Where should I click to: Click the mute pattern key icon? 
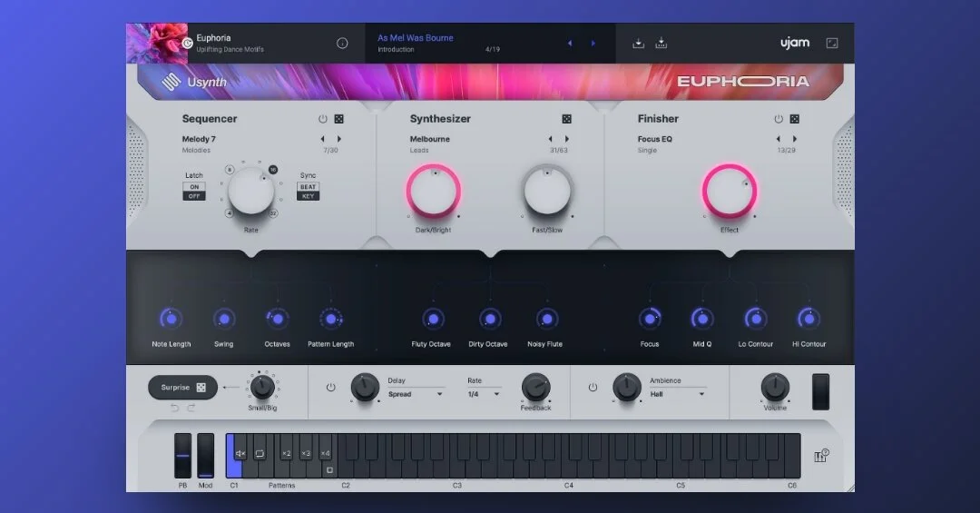tap(240, 454)
